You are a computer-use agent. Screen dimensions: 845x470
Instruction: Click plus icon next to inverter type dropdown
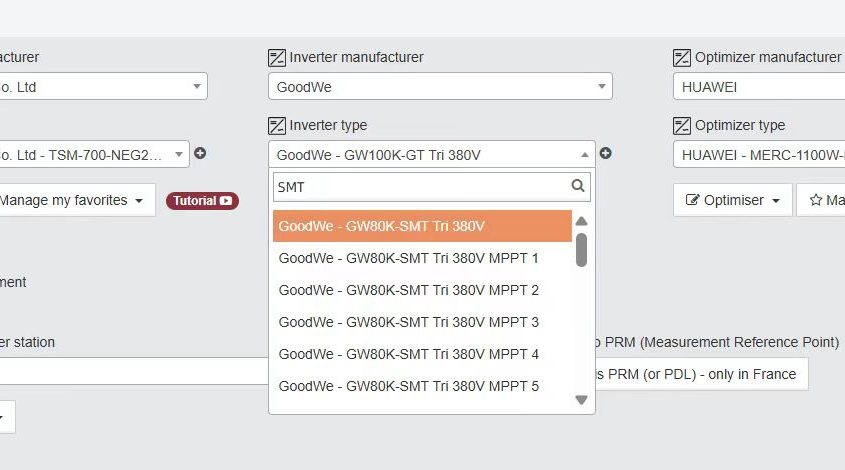click(x=606, y=154)
